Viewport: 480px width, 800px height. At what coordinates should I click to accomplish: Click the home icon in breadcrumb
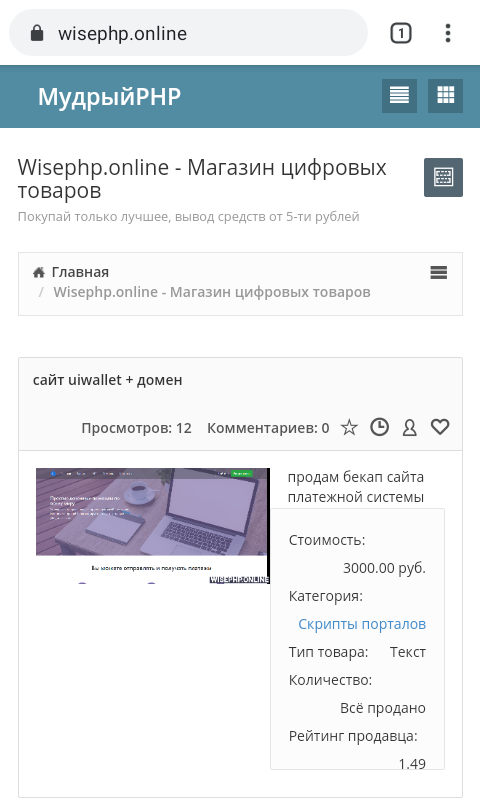point(39,272)
